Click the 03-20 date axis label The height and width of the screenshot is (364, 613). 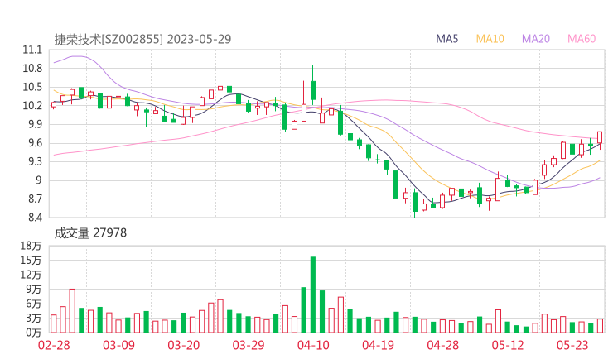point(183,345)
